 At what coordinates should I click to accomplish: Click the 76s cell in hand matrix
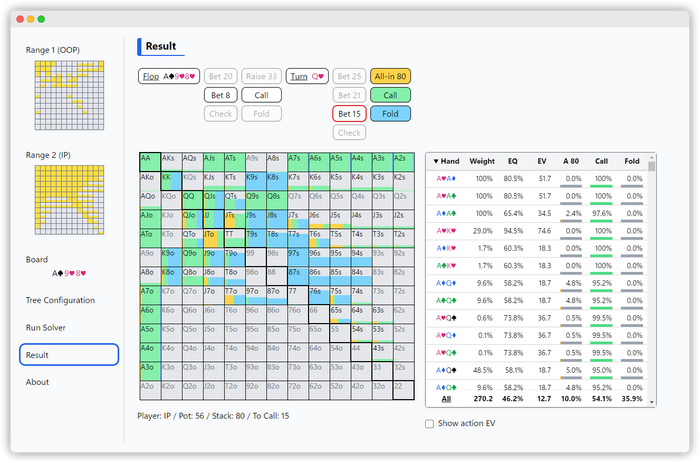point(319,295)
